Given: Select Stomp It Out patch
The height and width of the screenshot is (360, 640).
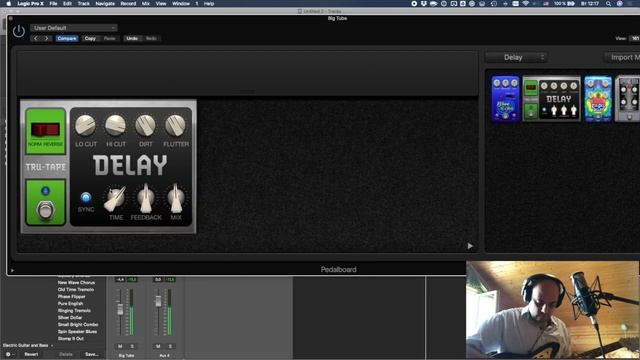Looking at the screenshot, I should (x=71, y=338).
